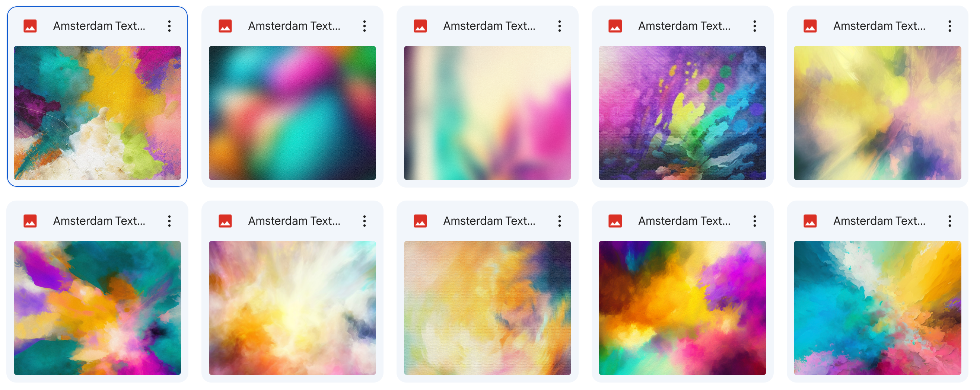Open three-dot menu on bottom-left teal orange file
The image size is (980, 390).
(169, 221)
